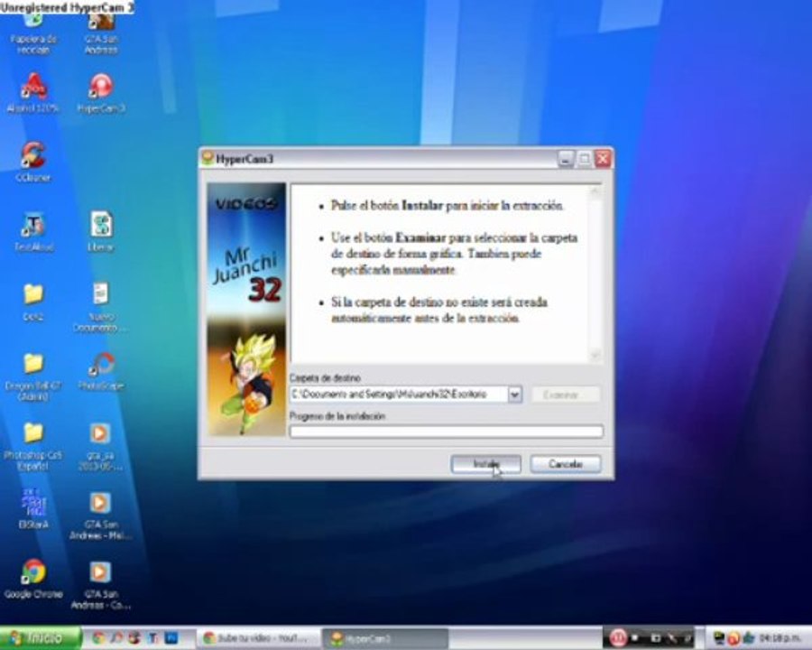Switch to the Sube tu video YouTube taskbar item
This screenshot has width=812, height=650.
(256, 638)
